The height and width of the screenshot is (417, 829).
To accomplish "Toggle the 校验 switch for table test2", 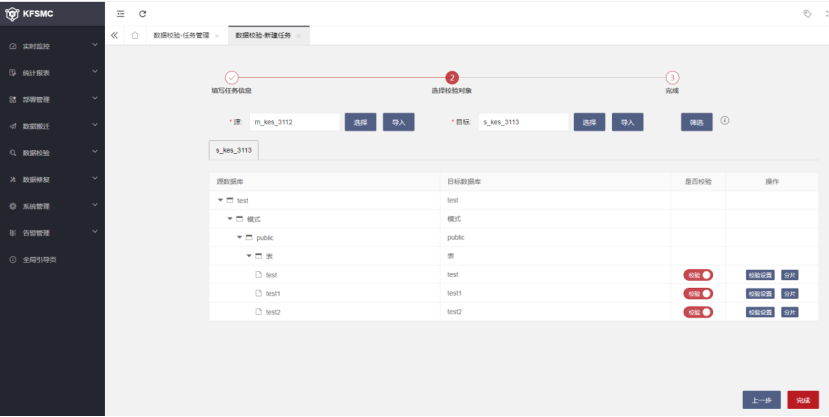I will coord(698,312).
